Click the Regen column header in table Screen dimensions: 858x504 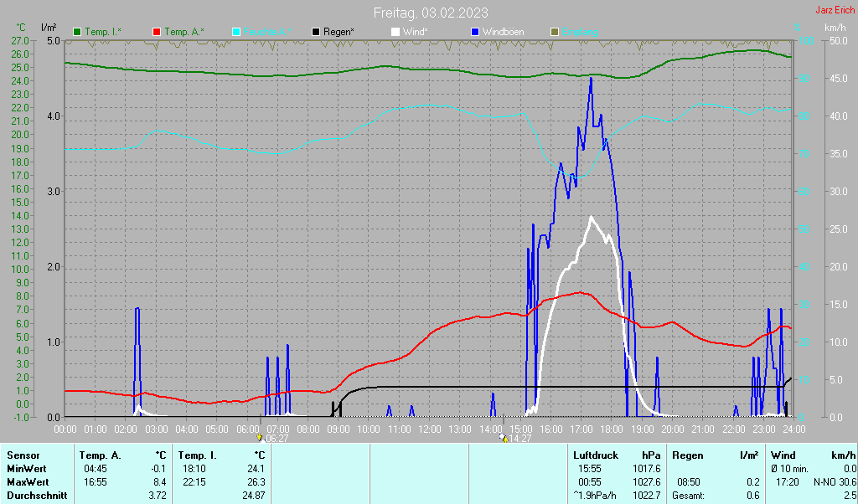pos(688,455)
